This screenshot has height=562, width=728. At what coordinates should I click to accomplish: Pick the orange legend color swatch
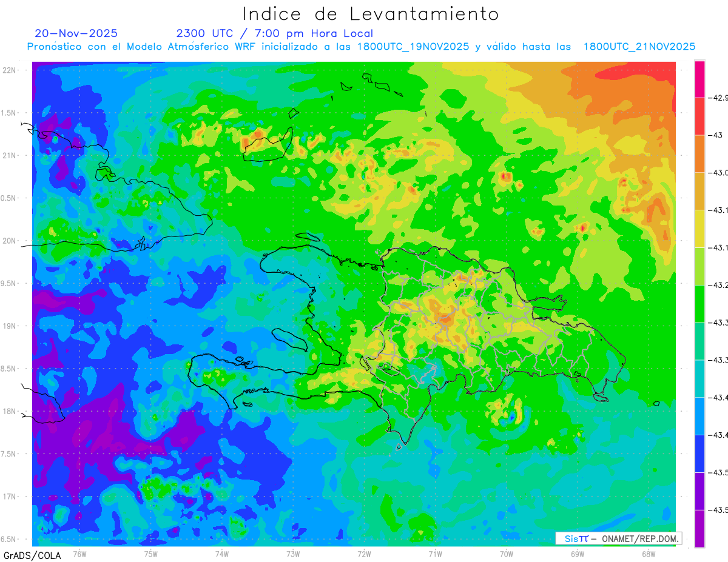[x=699, y=154]
